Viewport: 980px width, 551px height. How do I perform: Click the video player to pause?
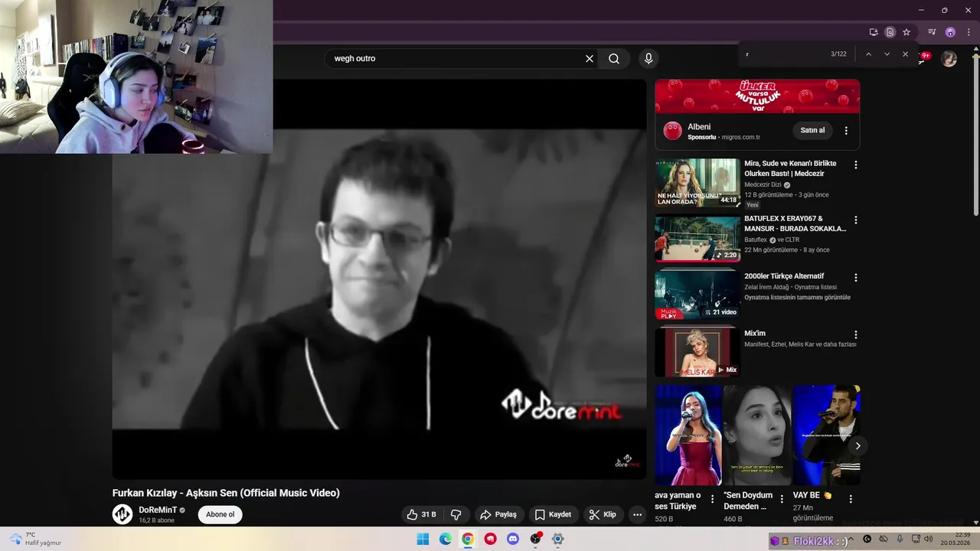point(379,279)
